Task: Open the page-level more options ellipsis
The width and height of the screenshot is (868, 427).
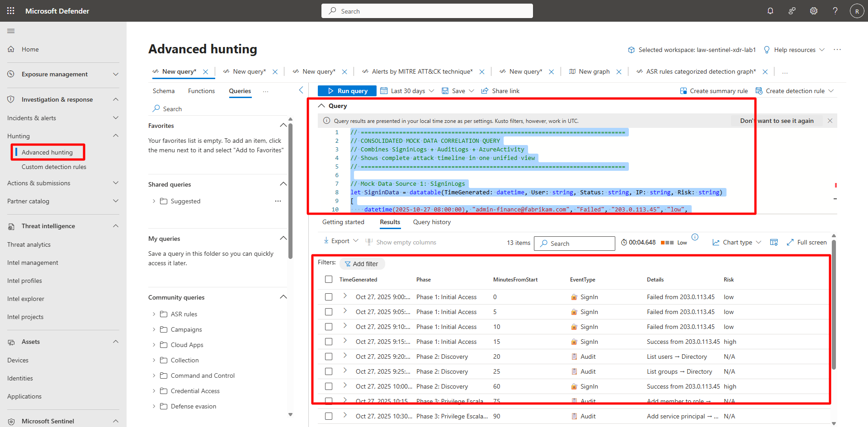Action: (x=837, y=50)
